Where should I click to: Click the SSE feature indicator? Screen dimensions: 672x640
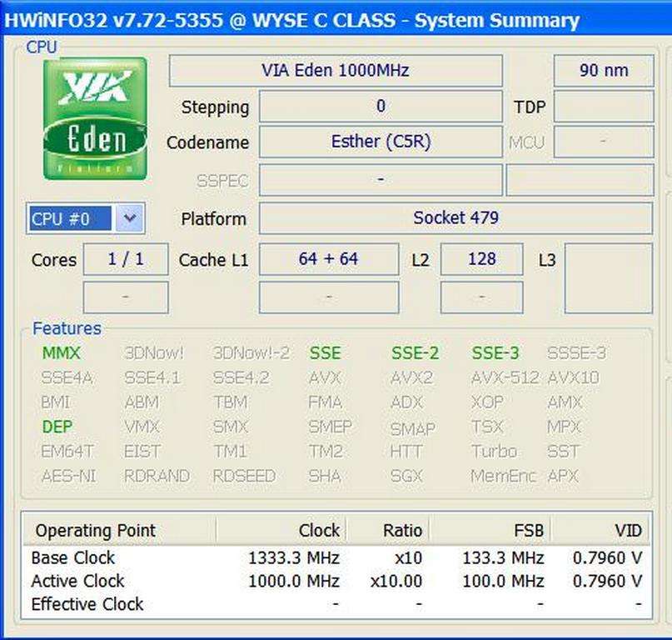[323, 352]
